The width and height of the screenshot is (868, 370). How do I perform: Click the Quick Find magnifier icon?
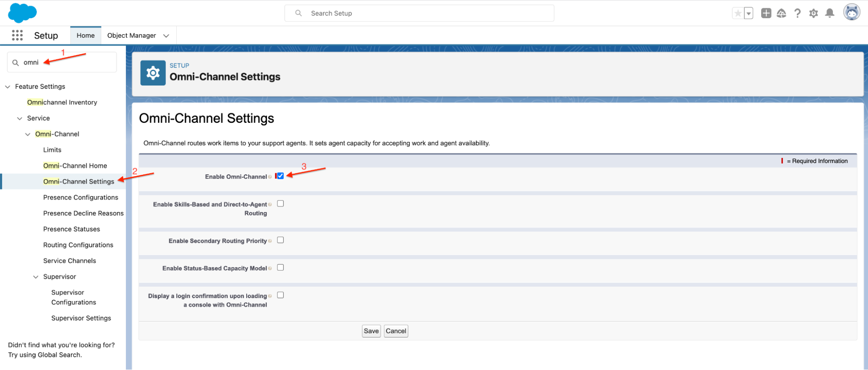point(16,62)
